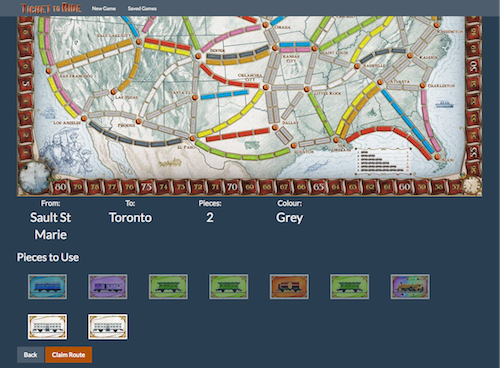
Task: Click the Salt Lake City marker on the map
Action: (139, 42)
